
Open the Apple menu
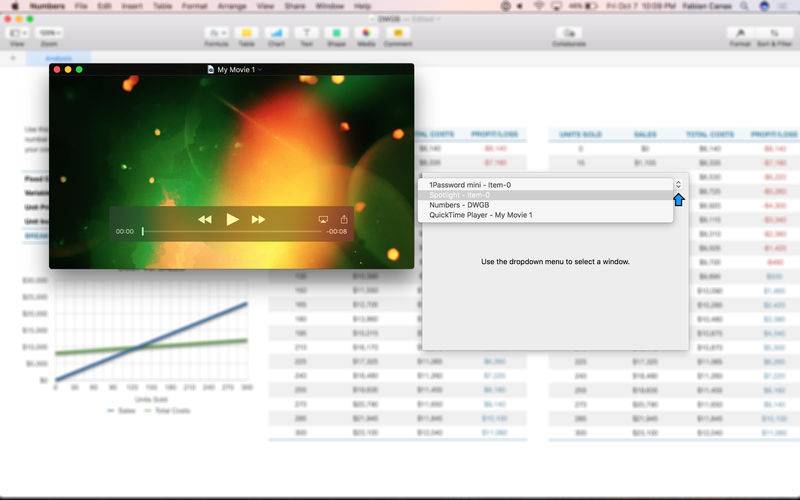click(x=15, y=6)
